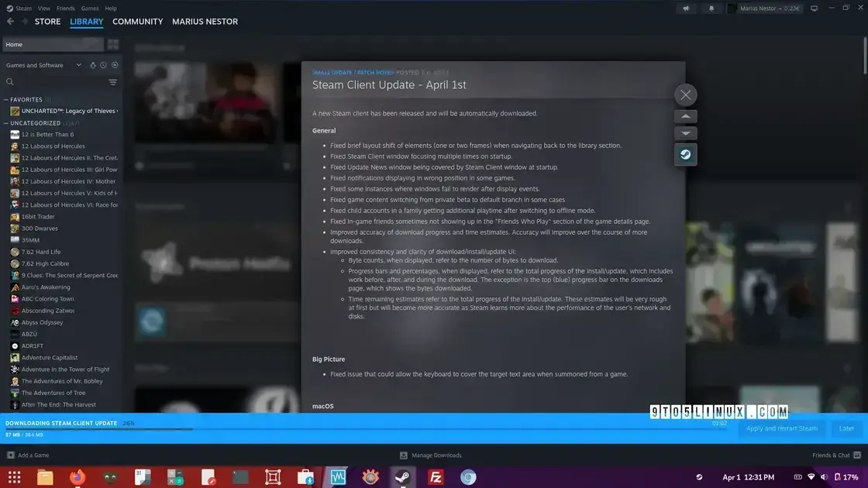The height and width of the screenshot is (488, 868).
Task: Toggle collections grid view icon
Action: pyautogui.click(x=113, y=44)
